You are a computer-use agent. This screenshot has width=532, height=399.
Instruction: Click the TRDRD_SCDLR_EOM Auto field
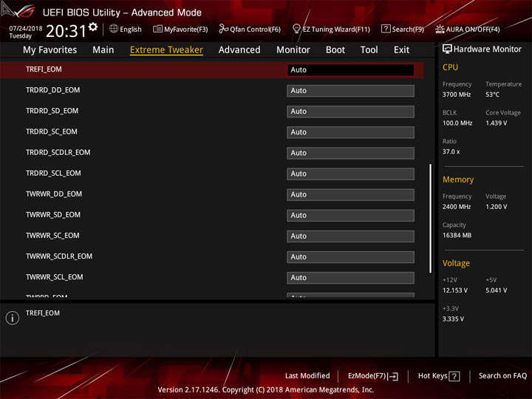[350, 153]
